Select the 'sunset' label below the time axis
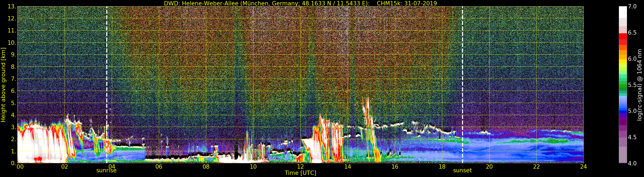The width and height of the screenshot is (644, 177). [462, 171]
